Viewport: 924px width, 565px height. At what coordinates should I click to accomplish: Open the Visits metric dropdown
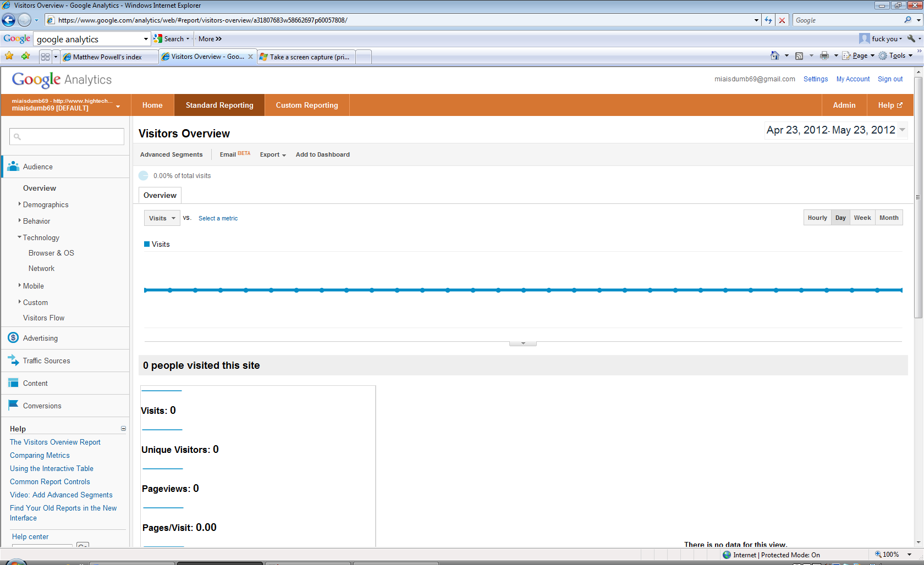pos(162,218)
